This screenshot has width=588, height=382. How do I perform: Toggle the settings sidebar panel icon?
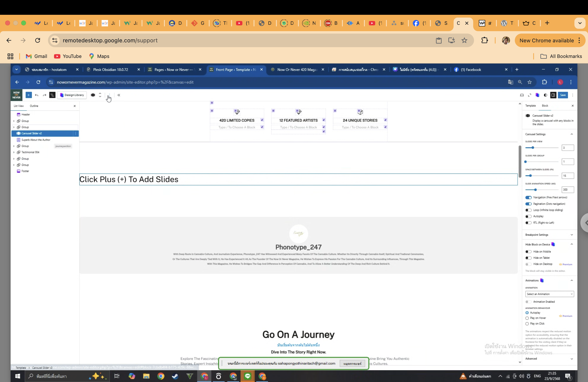pyautogui.click(x=553, y=95)
